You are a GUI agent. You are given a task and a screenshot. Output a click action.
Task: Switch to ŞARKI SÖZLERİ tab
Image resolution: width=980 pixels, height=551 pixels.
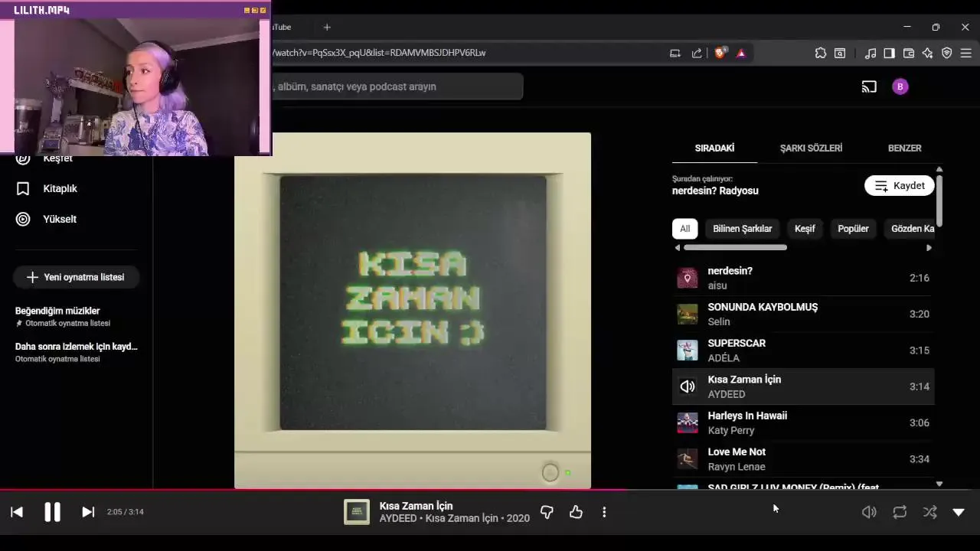tap(811, 148)
